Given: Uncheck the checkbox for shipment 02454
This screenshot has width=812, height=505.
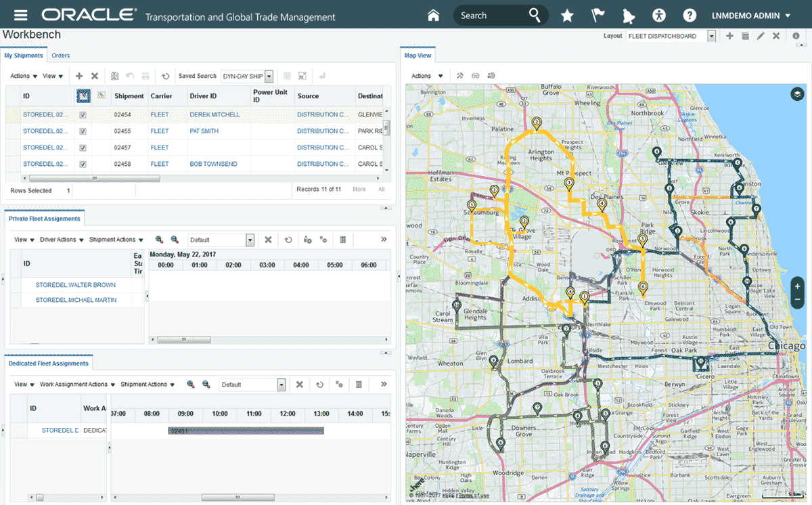Looking at the screenshot, I should click(x=83, y=115).
